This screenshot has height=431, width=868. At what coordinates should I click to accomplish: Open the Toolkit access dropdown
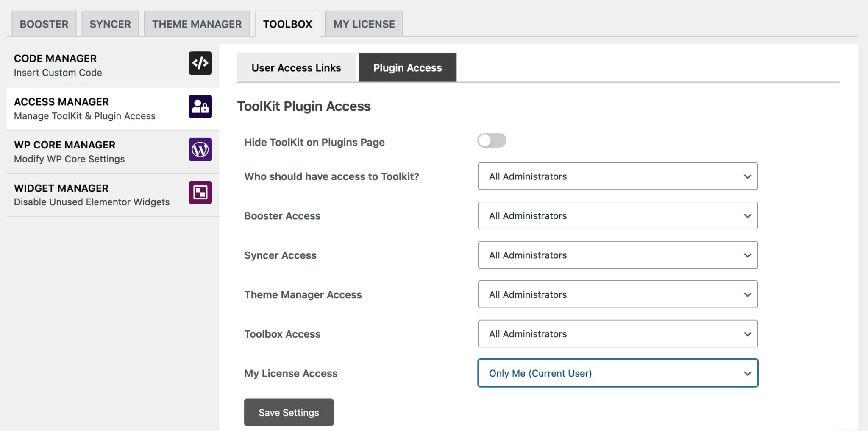pyautogui.click(x=618, y=176)
